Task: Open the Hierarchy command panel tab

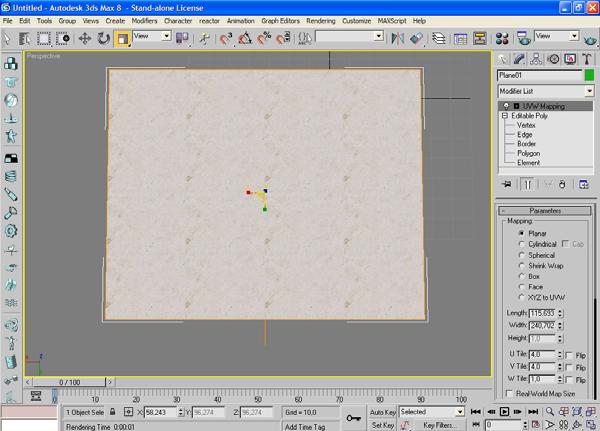Action: click(x=536, y=59)
